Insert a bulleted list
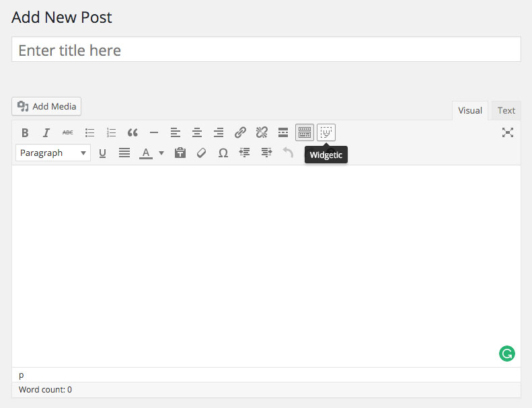This screenshot has height=408, width=532. [89, 132]
